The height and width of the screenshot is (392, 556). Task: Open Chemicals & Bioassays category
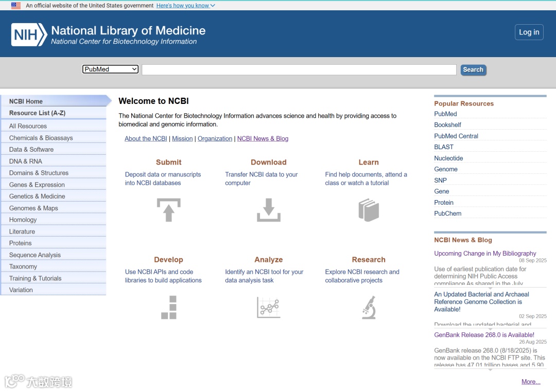(54, 138)
